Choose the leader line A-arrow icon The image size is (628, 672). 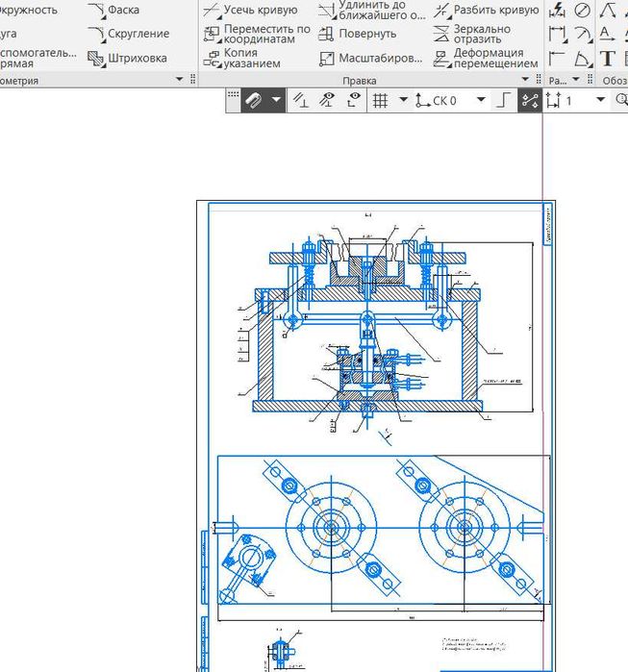(607, 34)
